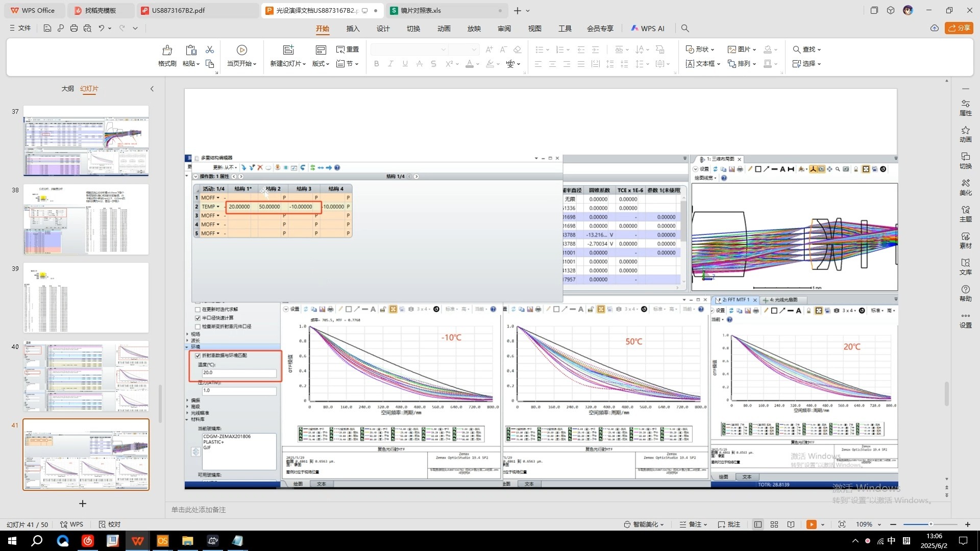This screenshot has height=551, width=980.
Task: Switch to slide sorter view in the status bar
Action: pyautogui.click(x=774, y=524)
